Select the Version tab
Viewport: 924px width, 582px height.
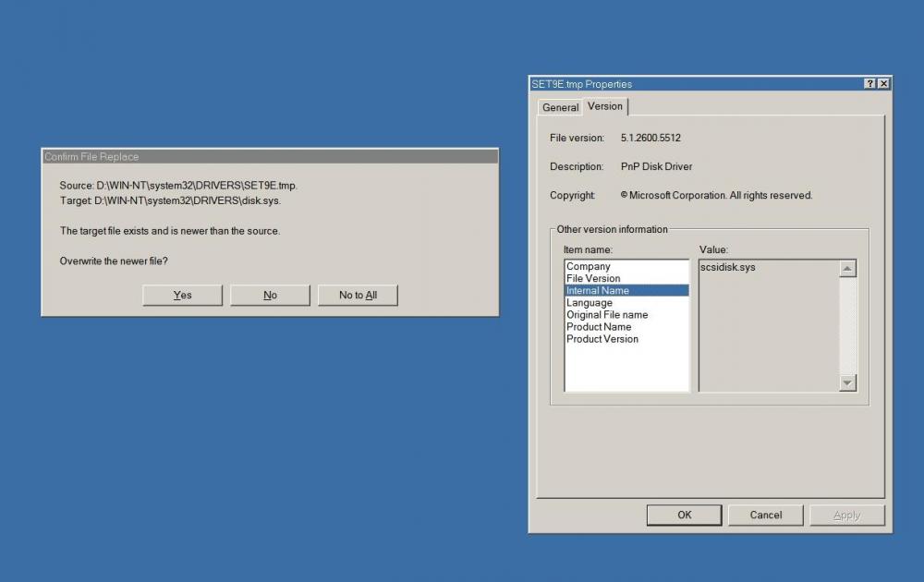pos(605,106)
